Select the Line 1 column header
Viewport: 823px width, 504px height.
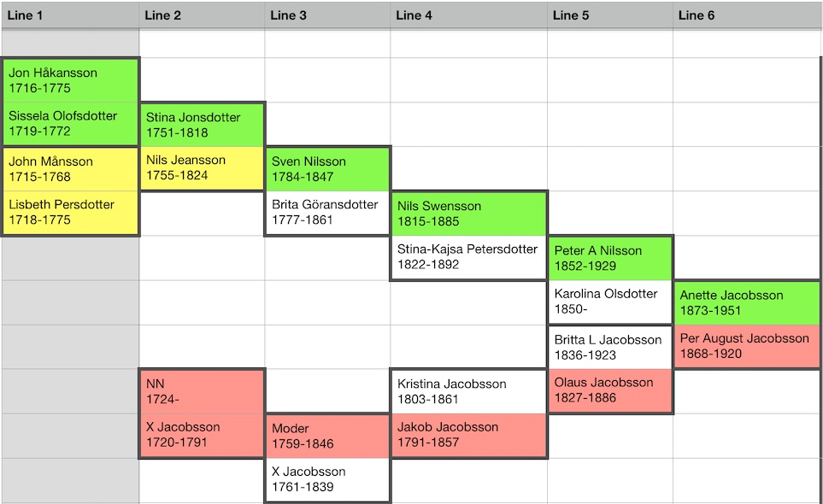pyautogui.click(x=70, y=15)
